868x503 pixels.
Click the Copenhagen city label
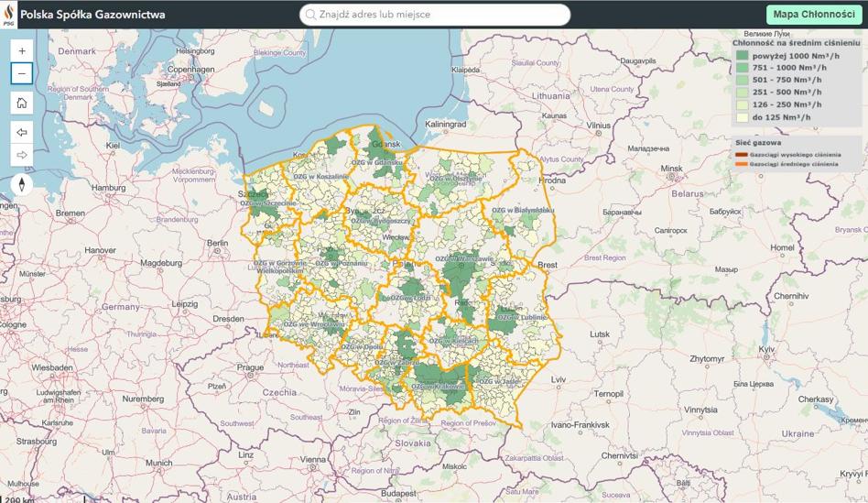pyautogui.click(x=191, y=70)
